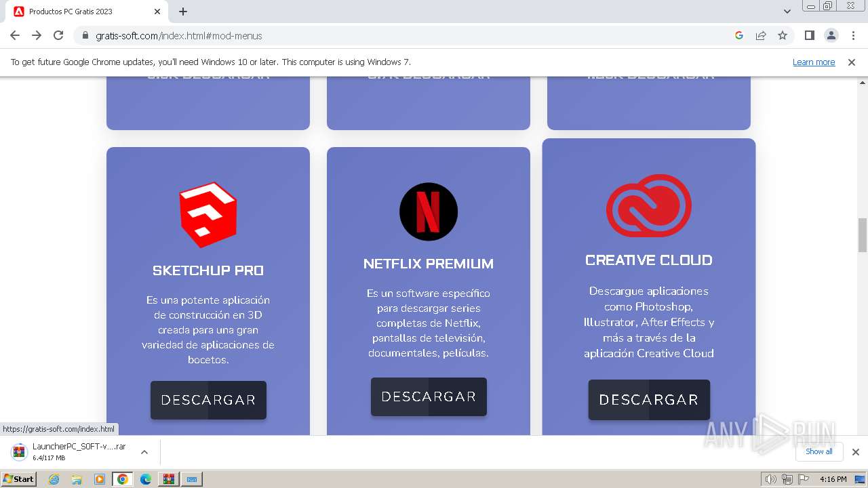Image resolution: width=868 pixels, height=488 pixels.
Task: Expand the tab search dropdown
Action: click(x=787, y=12)
